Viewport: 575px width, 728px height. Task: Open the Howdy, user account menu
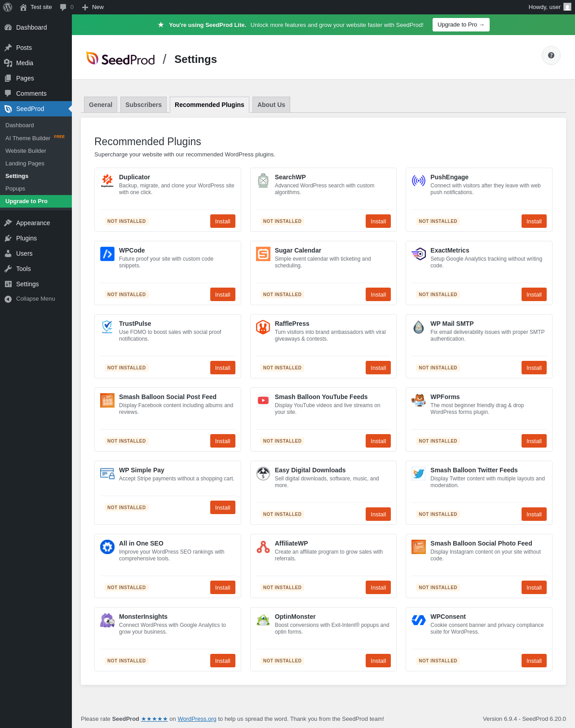550,7
